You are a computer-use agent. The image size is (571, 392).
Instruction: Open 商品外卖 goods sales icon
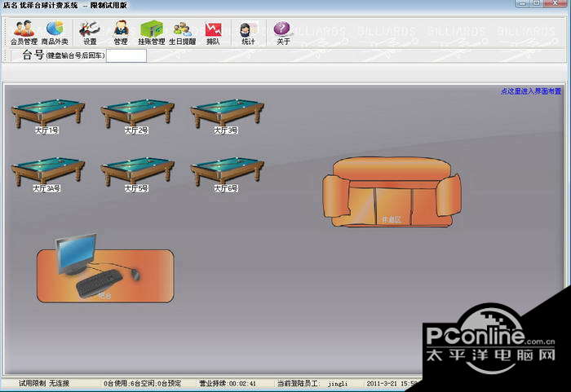tap(55, 33)
